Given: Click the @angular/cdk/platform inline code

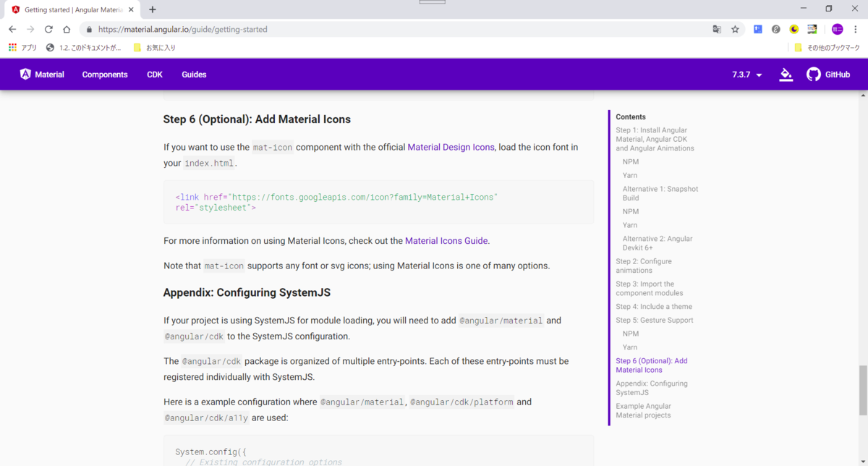Looking at the screenshot, I should pos(461,402).
